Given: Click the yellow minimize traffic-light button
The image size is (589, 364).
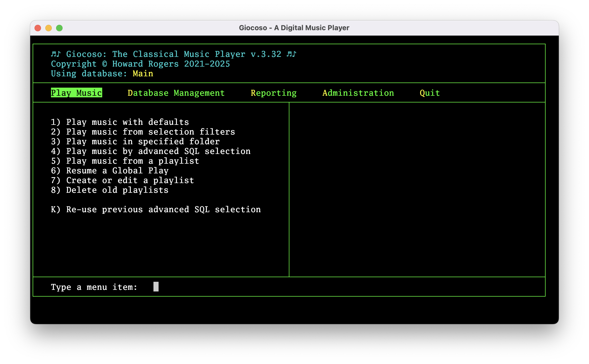Looking at the screenshot, I should (x=48, y=28).
